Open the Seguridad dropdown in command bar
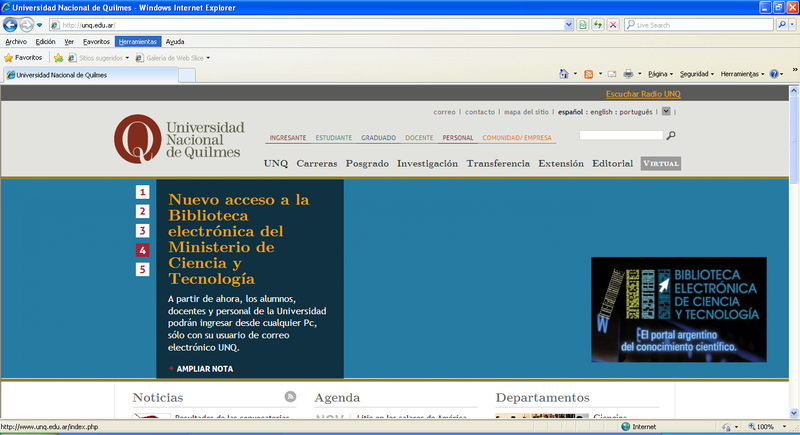This screenshot has width=800, height=435. (x=697, y=74)
